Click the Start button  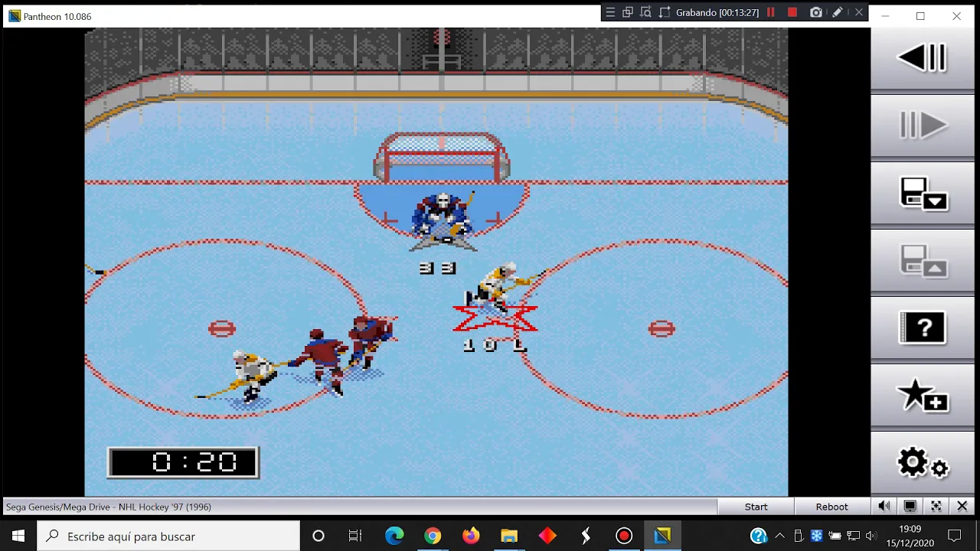(756, 507)
